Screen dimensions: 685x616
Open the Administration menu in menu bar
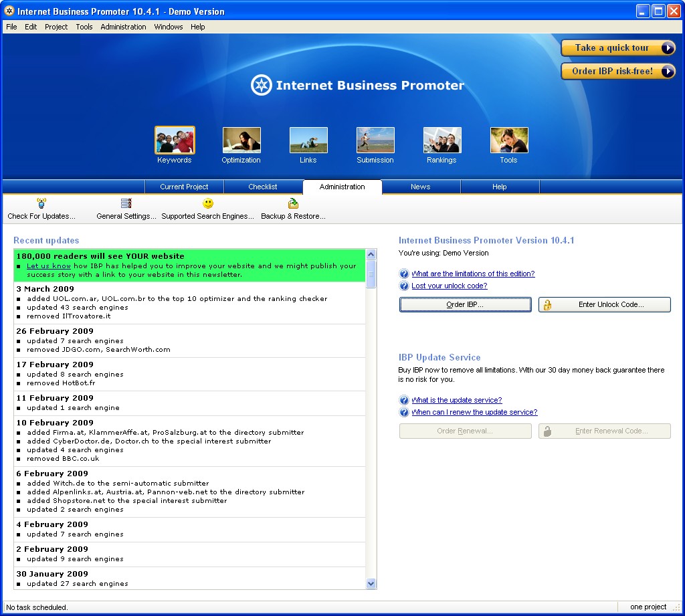(124, 27)
